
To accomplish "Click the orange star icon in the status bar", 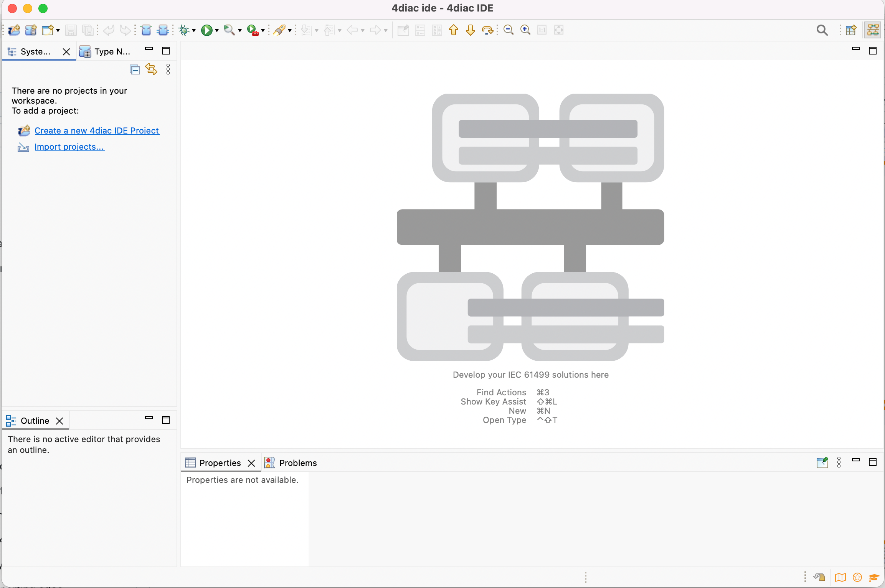I will 857,577.
